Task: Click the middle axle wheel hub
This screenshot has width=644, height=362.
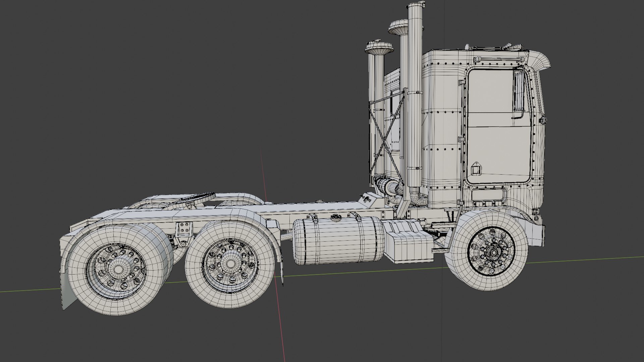Action: 230,264
